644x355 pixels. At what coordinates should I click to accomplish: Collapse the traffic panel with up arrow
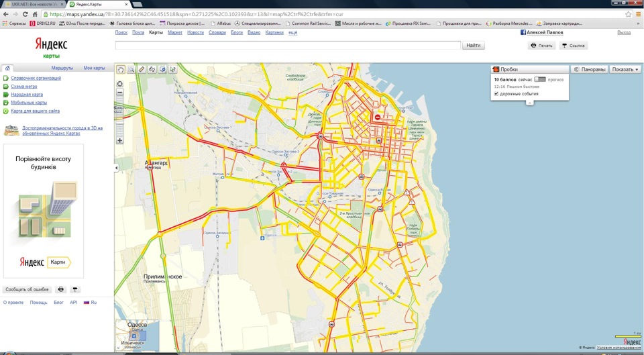[x=530, y=103]
